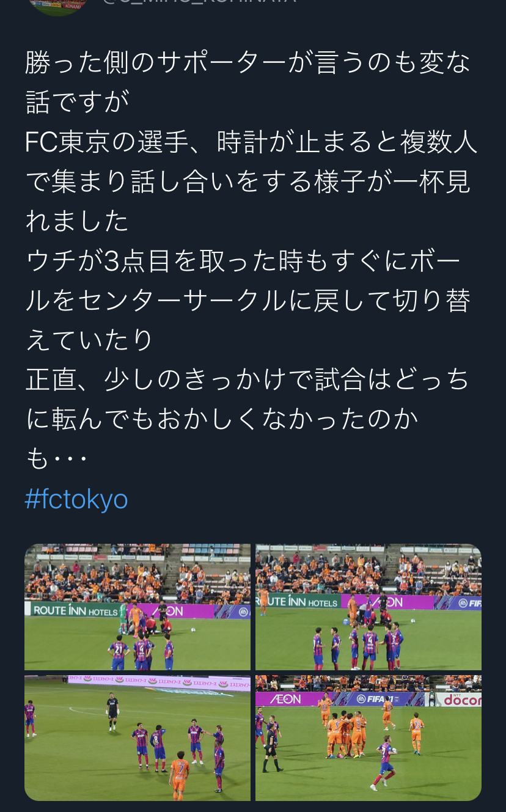
Task: Open the #fctokyo hashtag
Action: coord(76,499)
